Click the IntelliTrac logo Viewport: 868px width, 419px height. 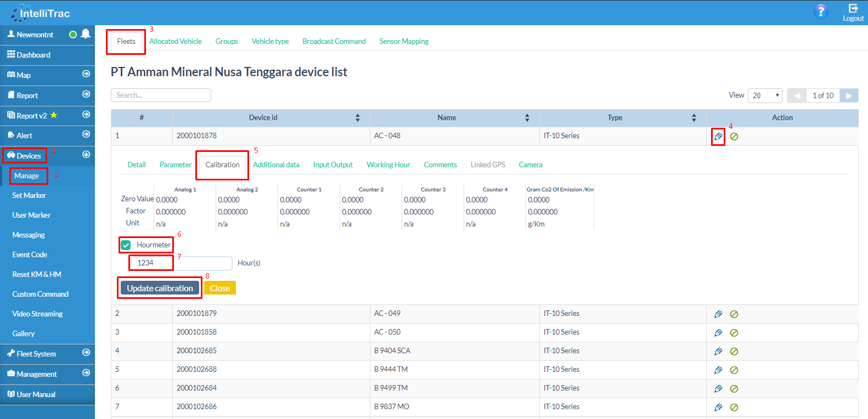coord(41,13)
